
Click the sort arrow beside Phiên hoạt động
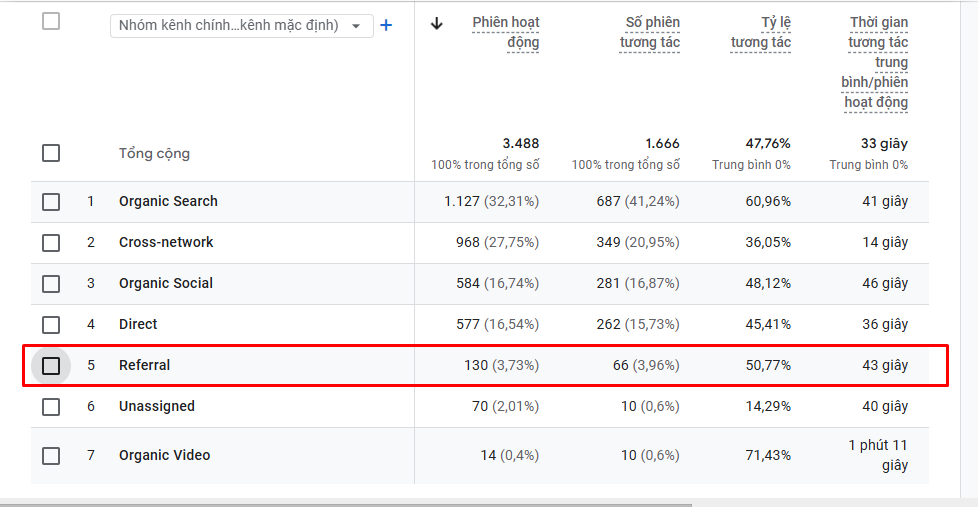coord(436,24)
